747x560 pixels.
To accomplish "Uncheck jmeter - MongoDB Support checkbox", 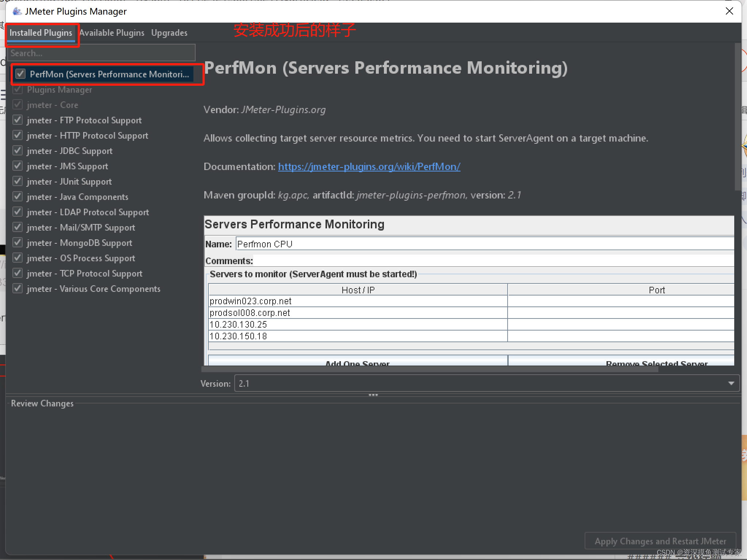I will click(x=18, y=243).
